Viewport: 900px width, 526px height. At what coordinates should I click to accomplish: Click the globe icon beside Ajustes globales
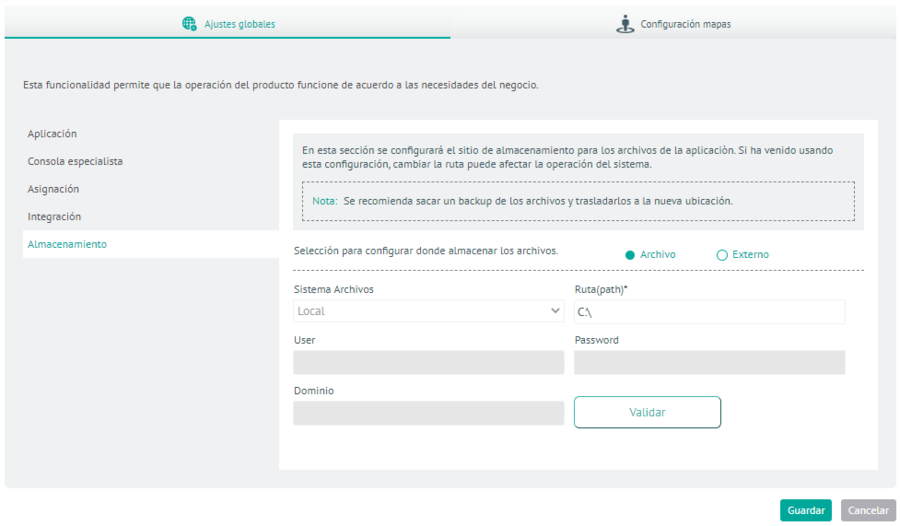[x=189, y=24]
